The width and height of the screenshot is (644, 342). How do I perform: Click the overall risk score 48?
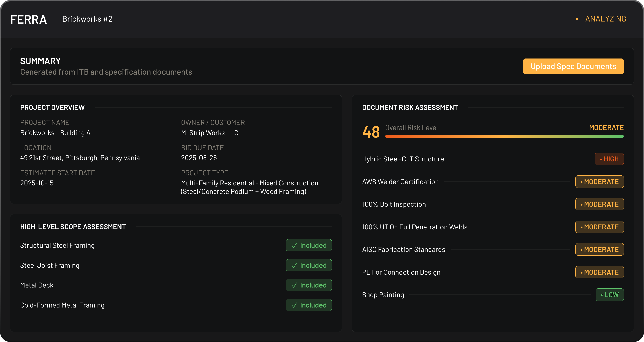371,132
